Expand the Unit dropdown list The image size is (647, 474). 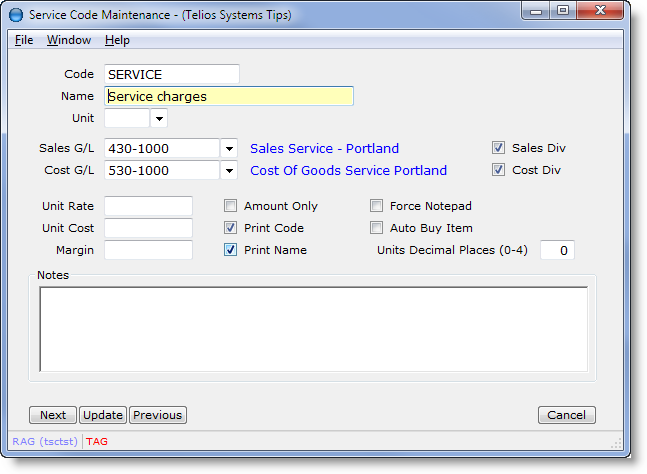(x=159, y=118)
